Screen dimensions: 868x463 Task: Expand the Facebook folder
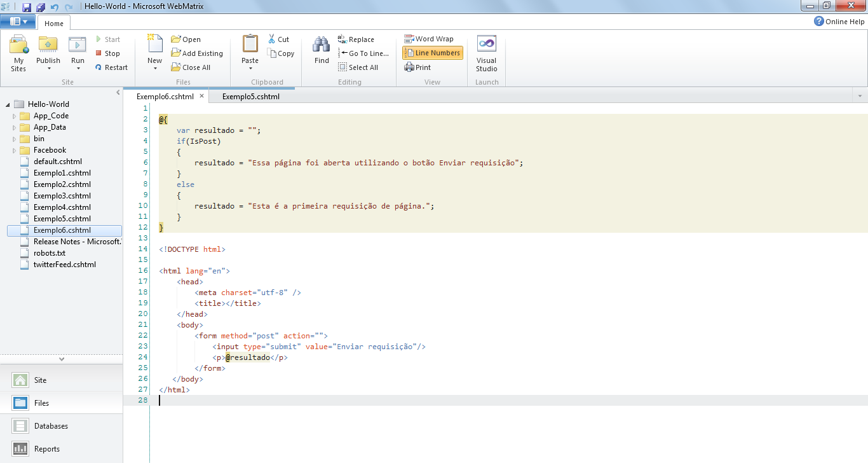14,149
